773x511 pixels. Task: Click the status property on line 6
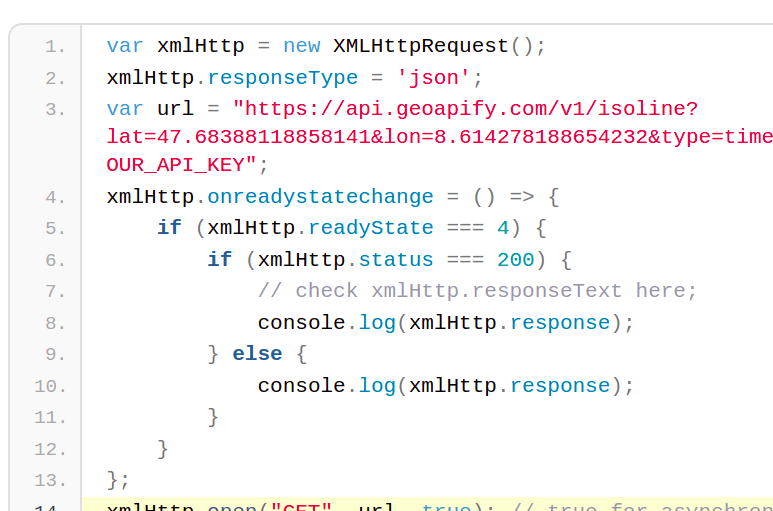pyautogui.click(x=396, y=260)
